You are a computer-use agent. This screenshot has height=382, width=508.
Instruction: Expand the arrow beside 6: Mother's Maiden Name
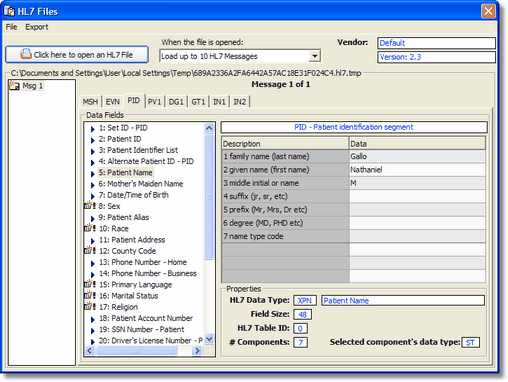point(93,185)
